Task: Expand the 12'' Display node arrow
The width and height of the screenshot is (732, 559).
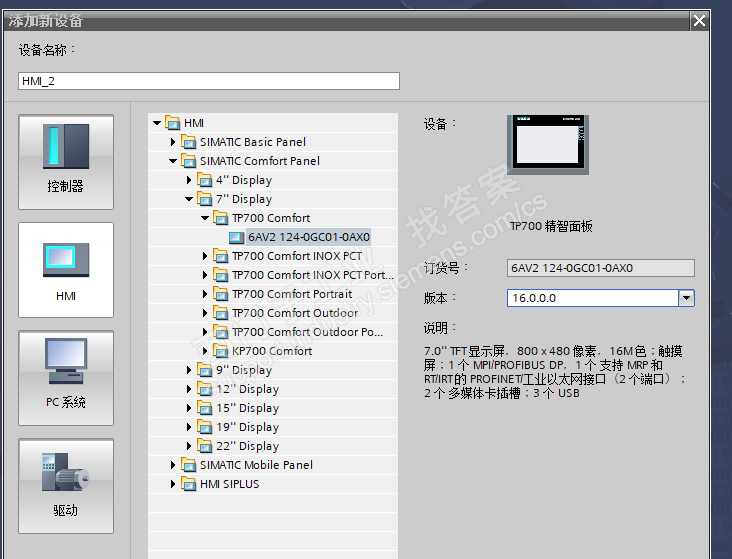Action: pos(189,389)
